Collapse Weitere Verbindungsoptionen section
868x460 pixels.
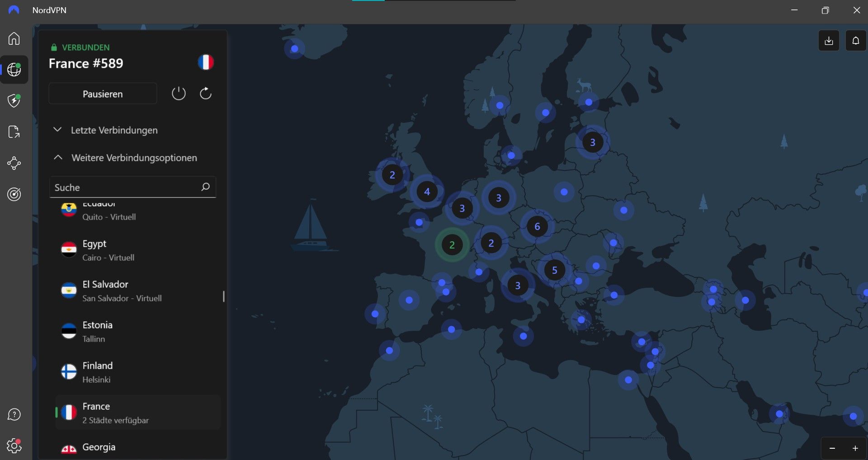coord(125,158)
